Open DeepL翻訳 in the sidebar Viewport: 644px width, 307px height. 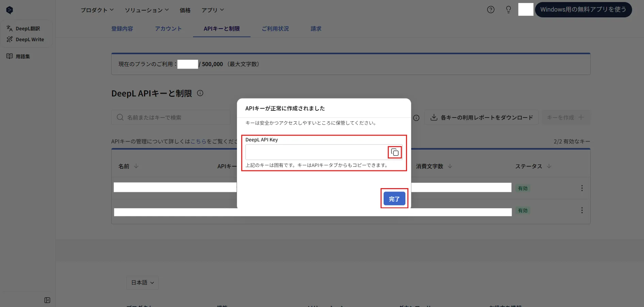(x=23, y=29)
